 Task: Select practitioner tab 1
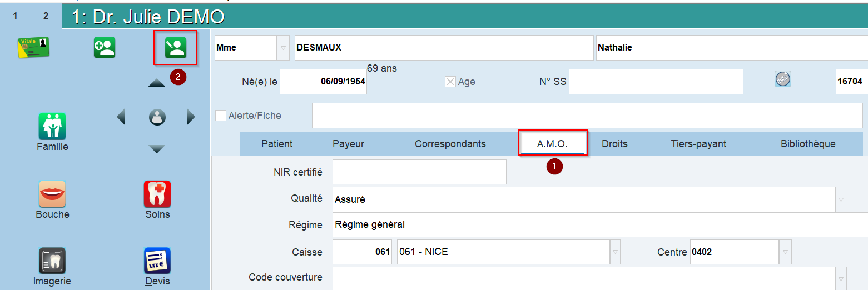click(x=16, y=16)
